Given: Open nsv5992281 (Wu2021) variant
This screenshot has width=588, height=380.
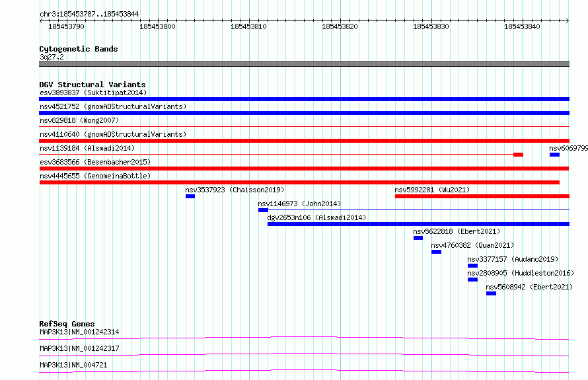Looking at the screenshot, I should pyautogui.click(x=432, y=190).
